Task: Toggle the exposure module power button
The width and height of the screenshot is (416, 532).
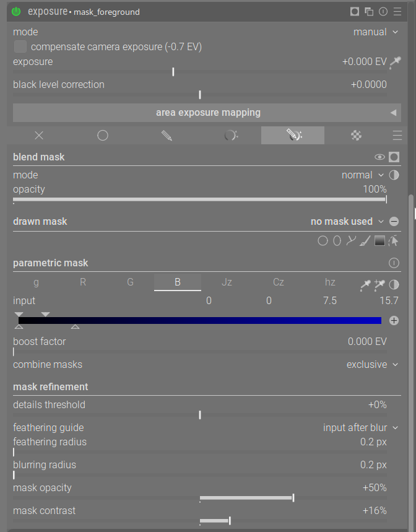Action: tap(16, 12)
